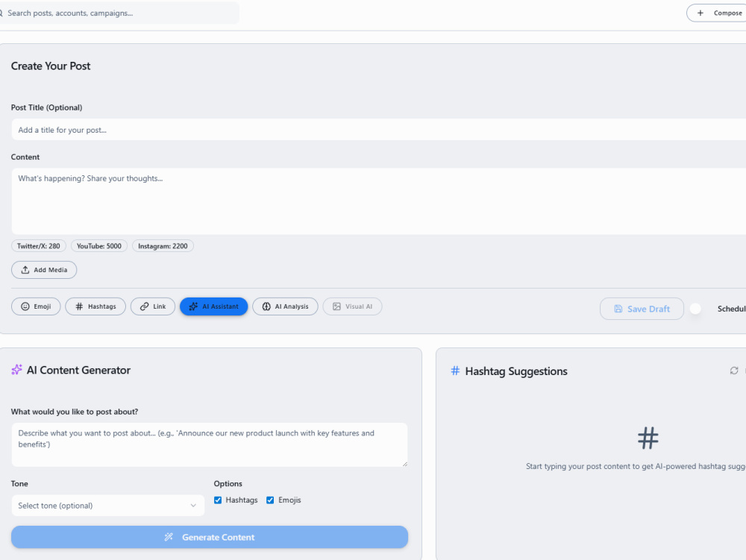
Task: Click the Content text area
Action: click(x=379, y=201)
